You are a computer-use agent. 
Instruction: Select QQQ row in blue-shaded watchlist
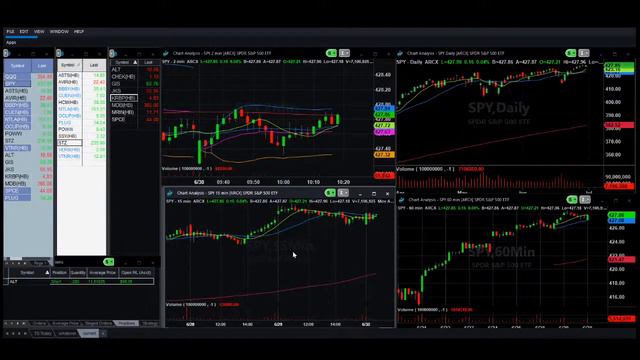(28, 76)
